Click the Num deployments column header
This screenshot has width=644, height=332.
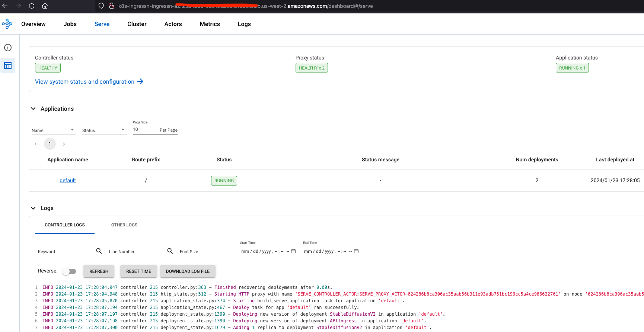pos(537,159)
